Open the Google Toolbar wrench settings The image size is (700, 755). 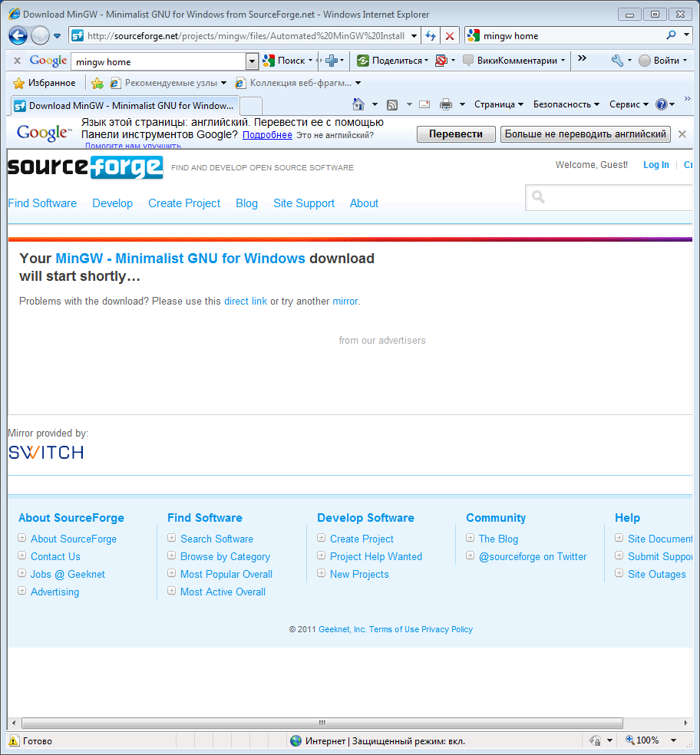pos(617,61)
